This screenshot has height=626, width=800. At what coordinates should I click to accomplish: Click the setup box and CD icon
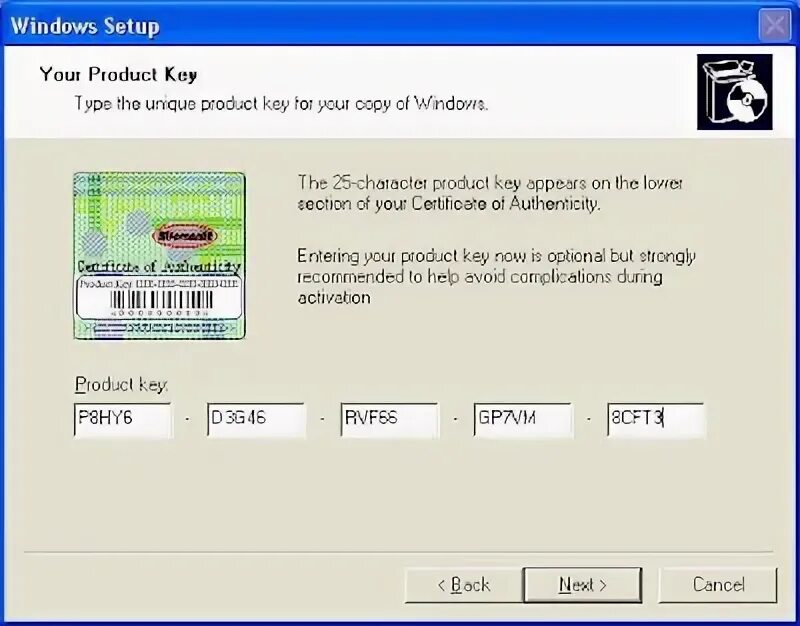point(735,92)
